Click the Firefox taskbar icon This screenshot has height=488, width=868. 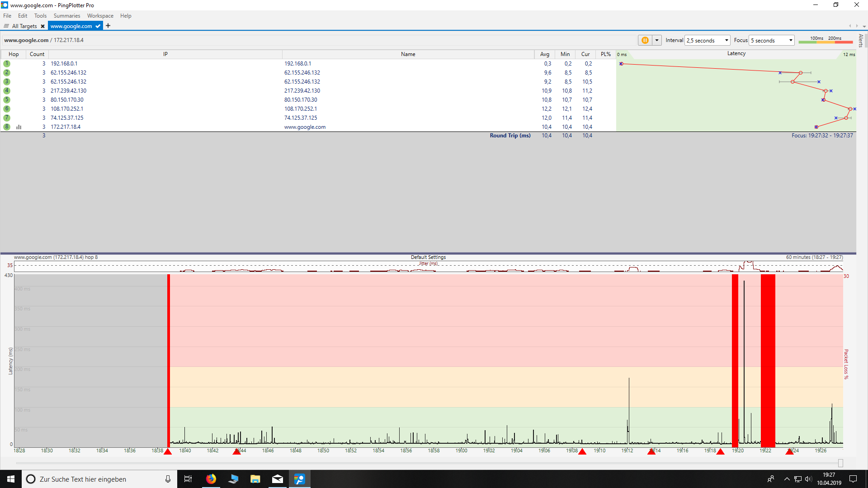tap(211, 479)
